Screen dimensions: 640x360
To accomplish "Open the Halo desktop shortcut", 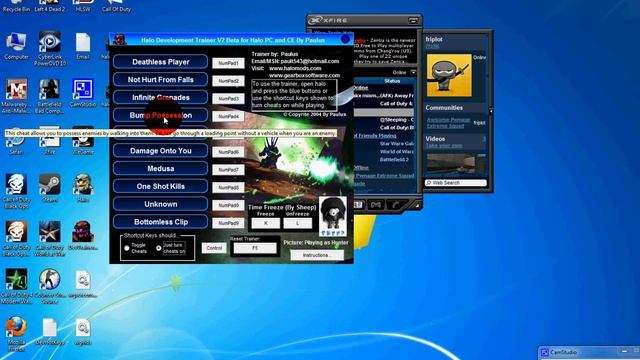I will (x=83, y=188).
